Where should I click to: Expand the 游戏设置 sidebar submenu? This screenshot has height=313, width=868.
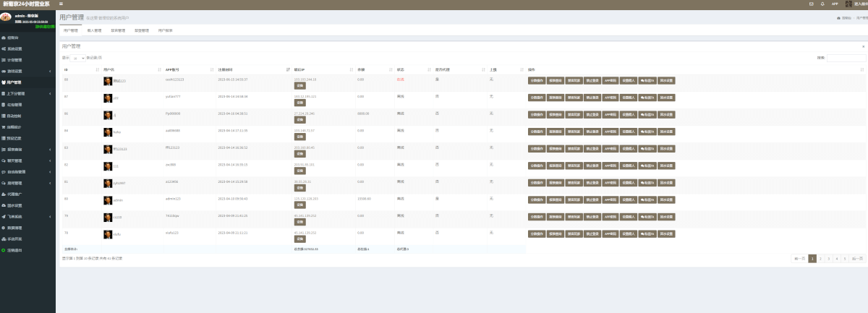tap(49, 71)
